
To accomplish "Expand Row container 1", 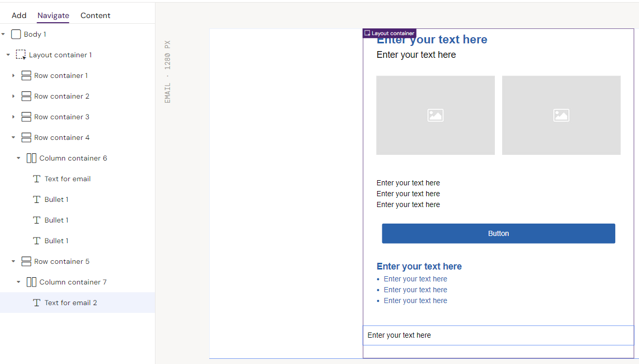I will (13, 75).
